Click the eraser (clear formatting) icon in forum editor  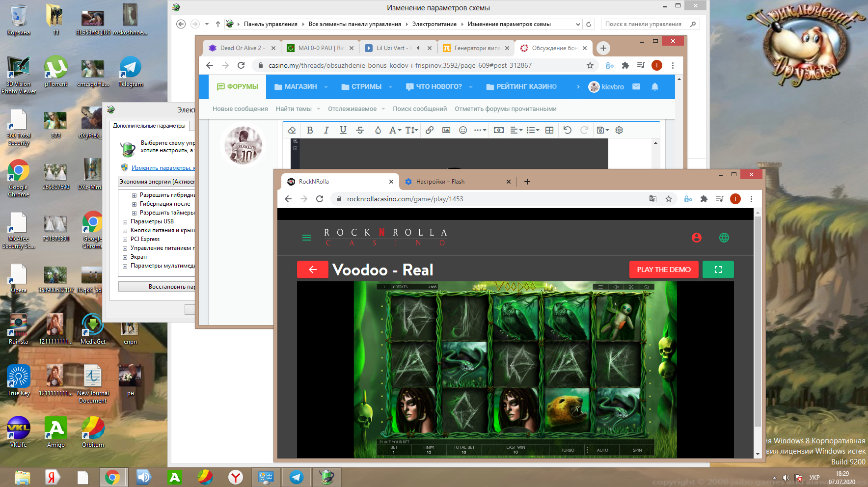(292, 130)
